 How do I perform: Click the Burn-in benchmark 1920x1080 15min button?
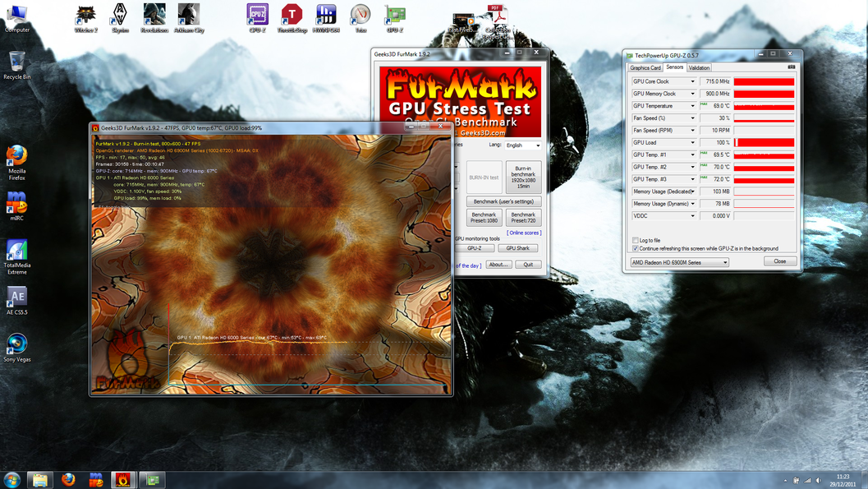pyautogui.click(x=523, y=178)
